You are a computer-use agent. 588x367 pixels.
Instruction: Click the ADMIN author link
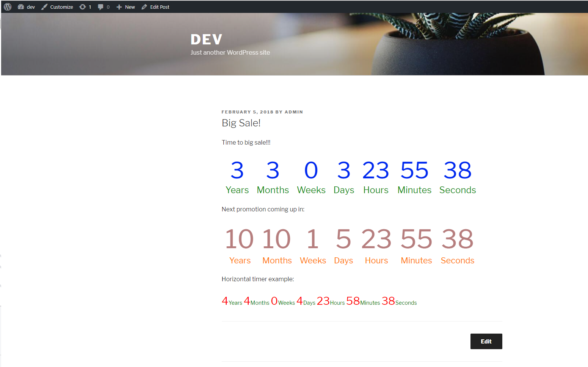click(294, 112)
